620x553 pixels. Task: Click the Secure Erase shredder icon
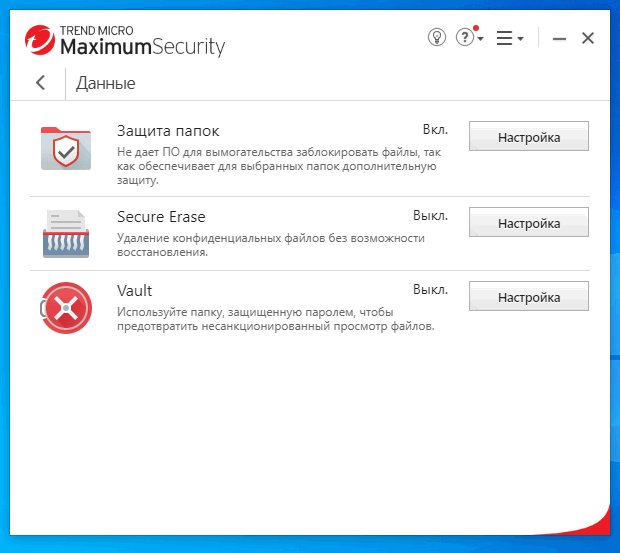[66, 234]
